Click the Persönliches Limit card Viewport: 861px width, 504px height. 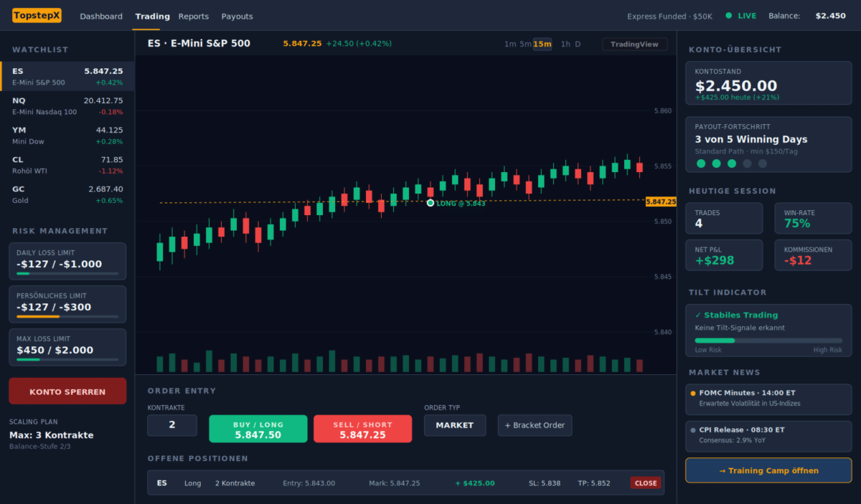pyautogui.click(x=67, y=304)
